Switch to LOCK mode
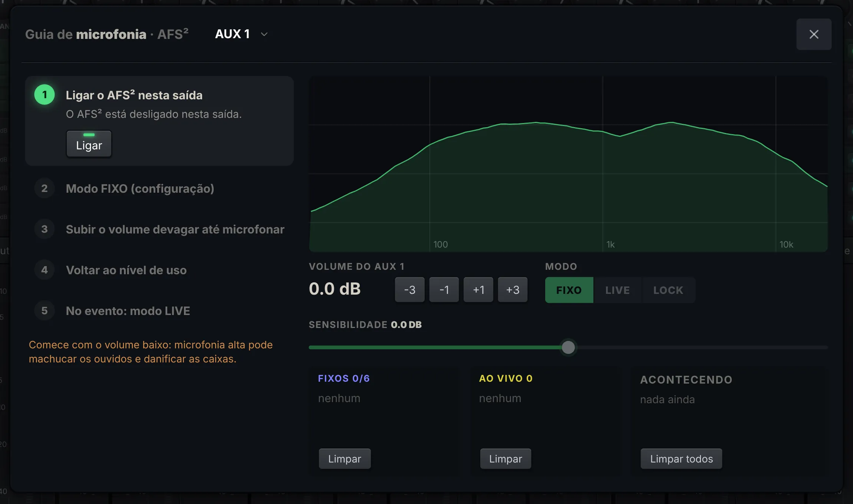 [x=668, y=290]
